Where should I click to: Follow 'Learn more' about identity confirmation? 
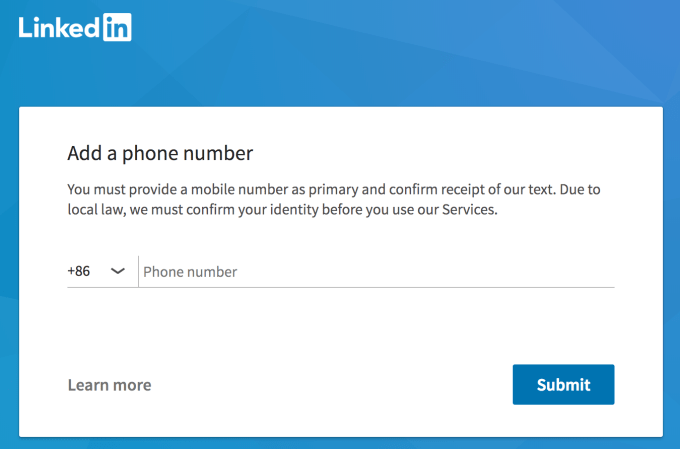click(x=109, y=385)
